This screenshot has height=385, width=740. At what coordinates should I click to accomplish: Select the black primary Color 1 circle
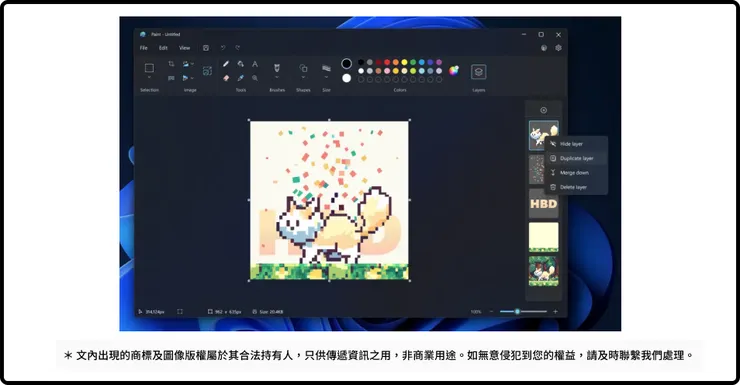pyautogui.click(x=346, y=64)
